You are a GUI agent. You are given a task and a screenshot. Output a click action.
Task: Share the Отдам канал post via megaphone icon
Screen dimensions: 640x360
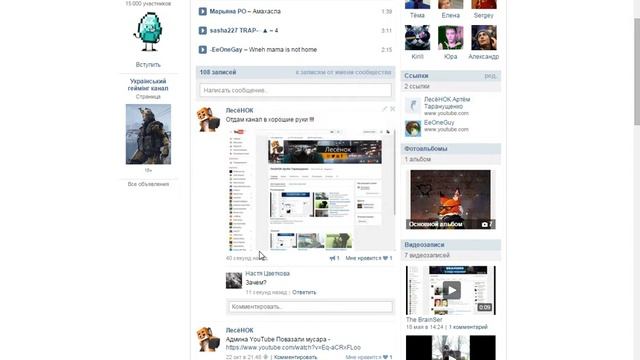[334, 258]
